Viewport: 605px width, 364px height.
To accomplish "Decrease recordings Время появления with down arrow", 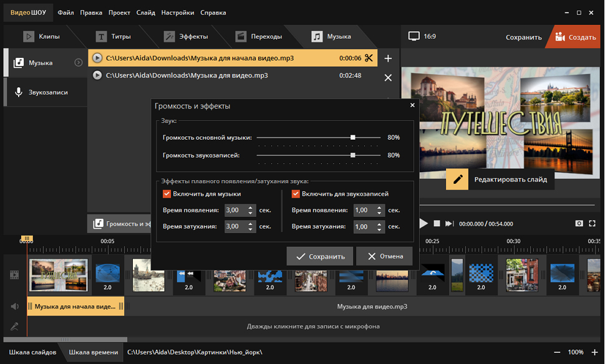I will click(x=379, y=213).
